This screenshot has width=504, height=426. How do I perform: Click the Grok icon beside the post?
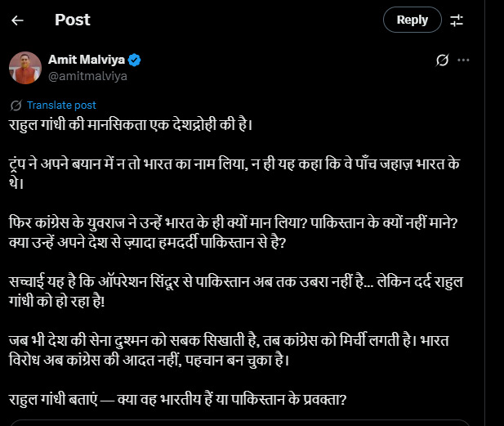442,61
